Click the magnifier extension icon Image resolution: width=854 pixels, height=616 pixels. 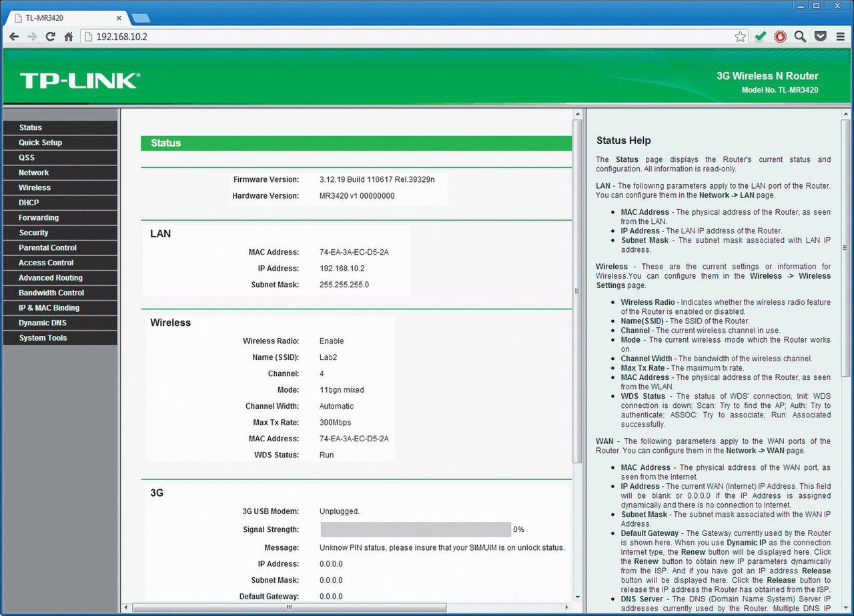coord(800,37)
